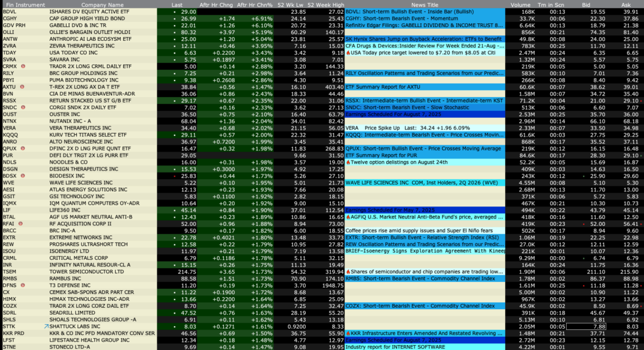Open CFA Drugs & Devices Insider Review news
This screenshot has width=644, height=350.
425,46
